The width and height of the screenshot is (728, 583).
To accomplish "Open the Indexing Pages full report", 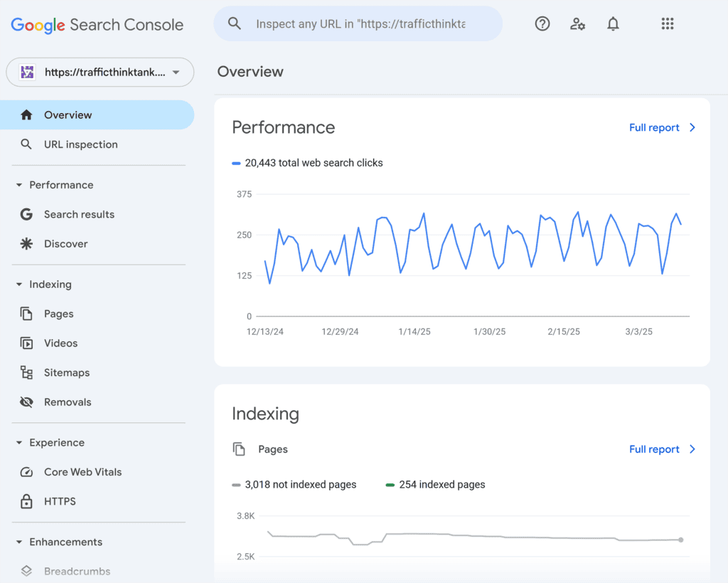I will [x=654, y=449].
